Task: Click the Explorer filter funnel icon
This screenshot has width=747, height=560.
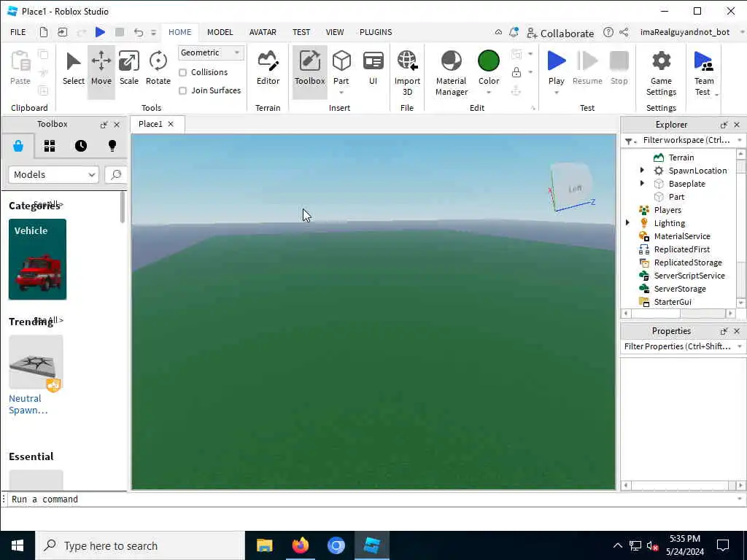Action: 629,141
